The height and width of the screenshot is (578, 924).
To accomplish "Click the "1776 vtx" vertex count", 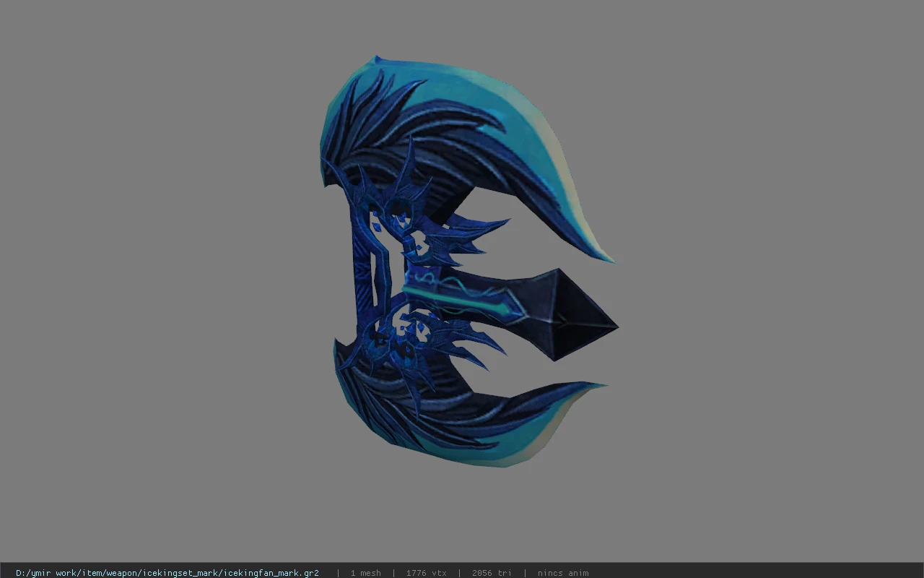I will click(426, 573).
